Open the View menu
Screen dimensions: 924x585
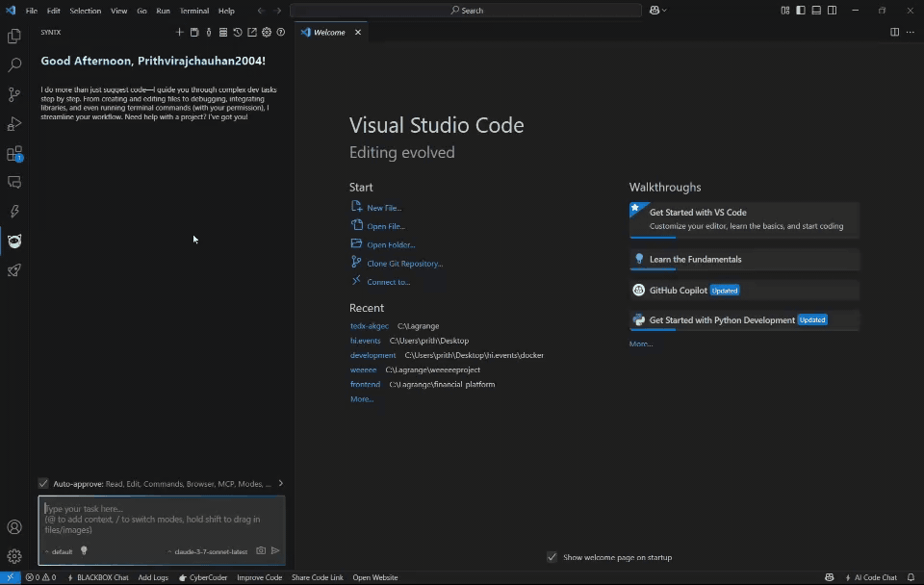119,11
